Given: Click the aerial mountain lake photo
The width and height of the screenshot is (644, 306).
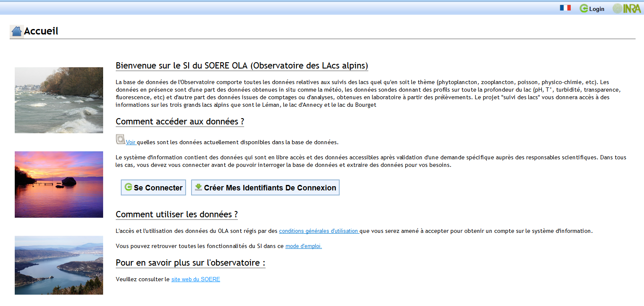Looking at the screenshot, I should pyautogui.click(x=59, y=265).
